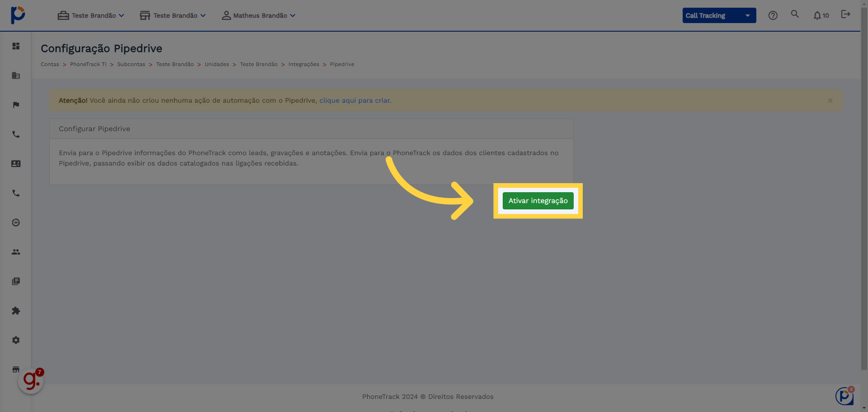Open the library/reports sidebar icon
Screen dimensions: 868x412
click(x=16, y=281)
